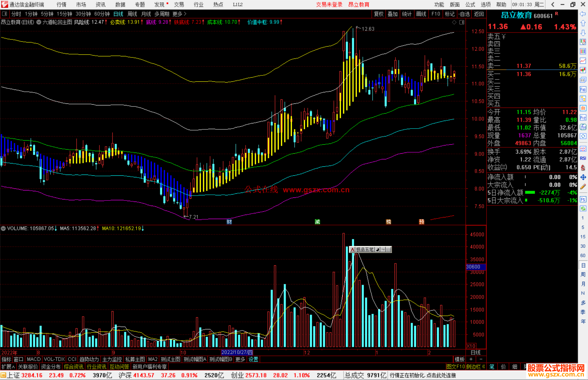Open the F10 company info sidebar icon
Image resolution: width=588 pixels, height=380 pixels.
coord(583,89)
